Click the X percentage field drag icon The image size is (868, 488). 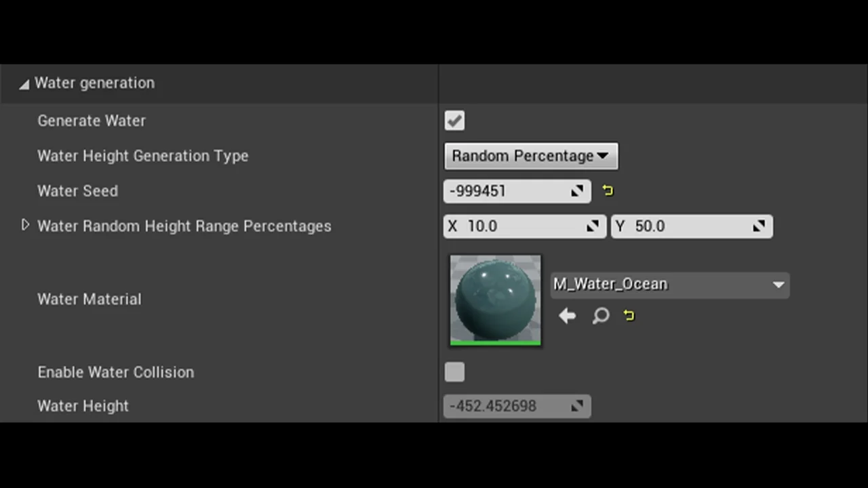pos(593,226)
